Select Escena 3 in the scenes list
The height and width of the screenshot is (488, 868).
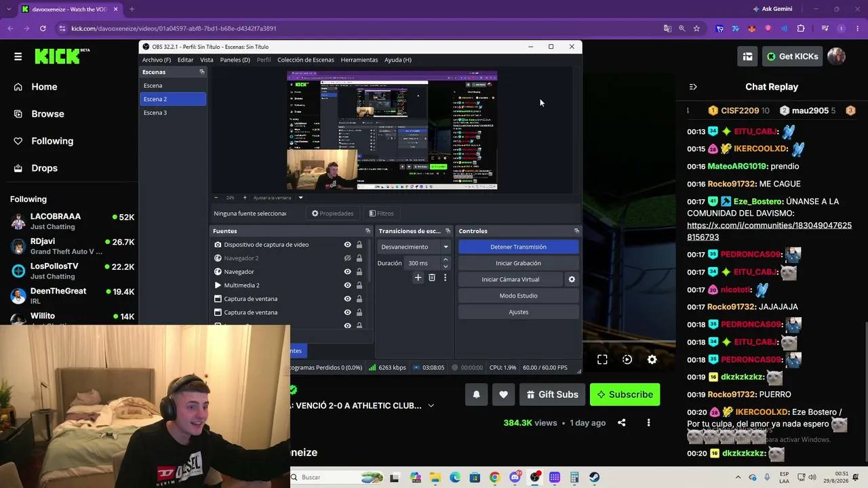pos(173,113)
